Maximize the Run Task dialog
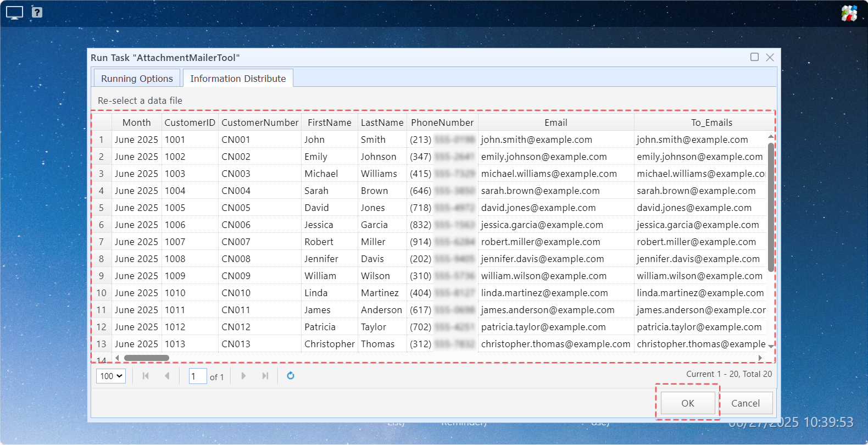This screenshot has width=868, height=445. point(754,57)
